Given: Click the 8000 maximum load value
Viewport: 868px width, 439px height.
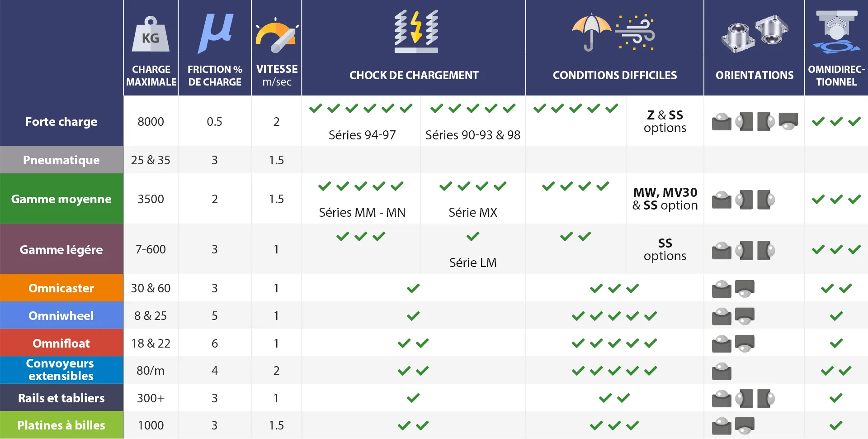Looking at the screenshot, I should pos(151,122).
